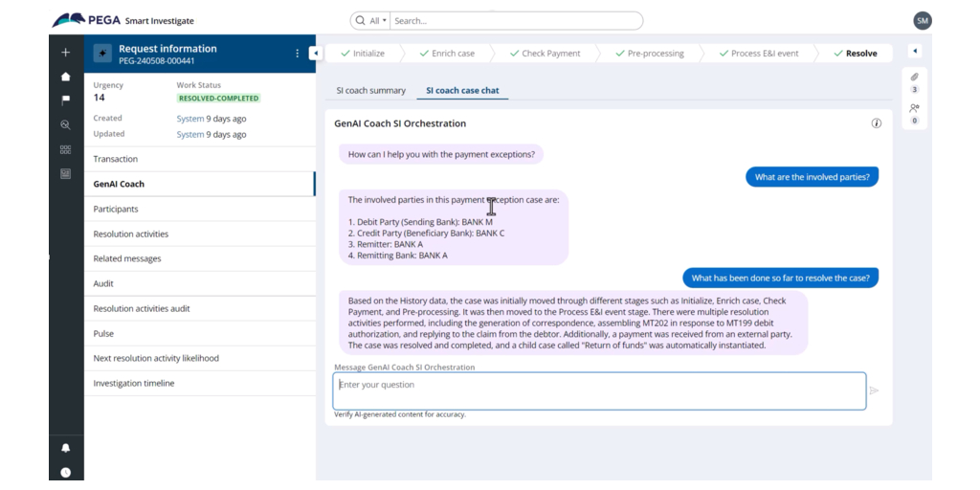Open the Investigation timeline section
This screenshot has width=980, height=490.
(x=200, y=383)
